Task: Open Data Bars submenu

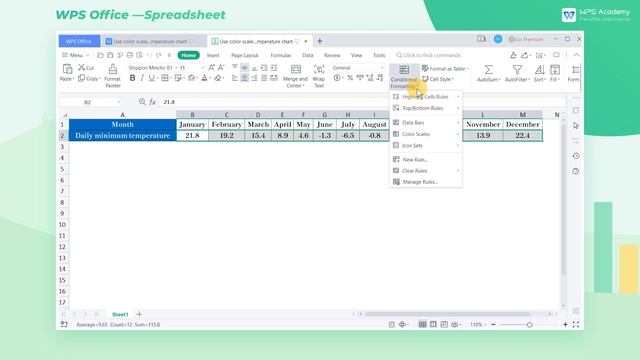Action: 426,123
